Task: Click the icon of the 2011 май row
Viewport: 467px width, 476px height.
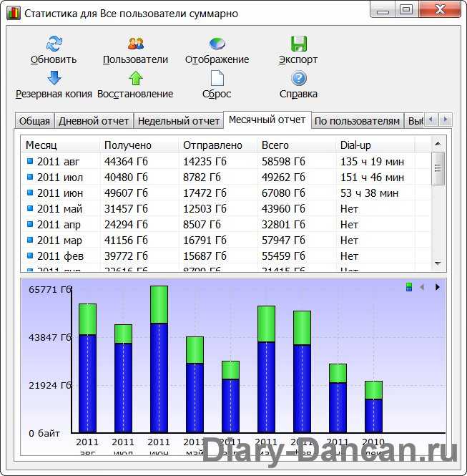Action: pyautogui.click(x=30, y=208)
